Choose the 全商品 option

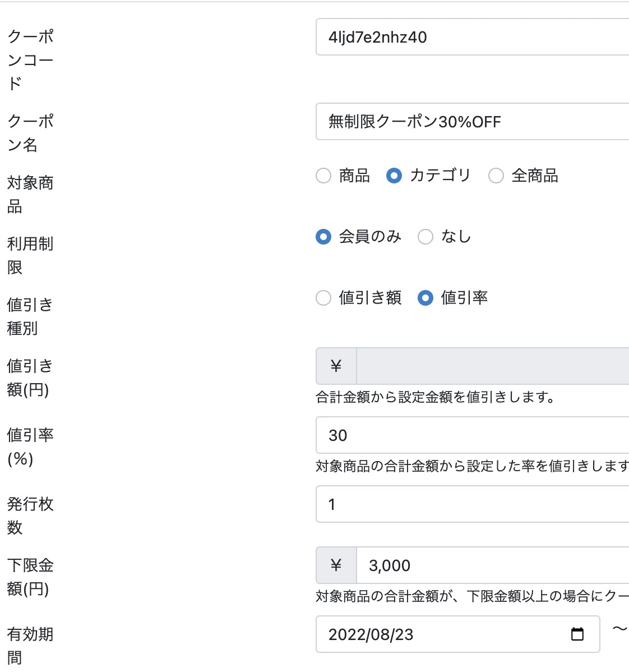click(496, 176)
